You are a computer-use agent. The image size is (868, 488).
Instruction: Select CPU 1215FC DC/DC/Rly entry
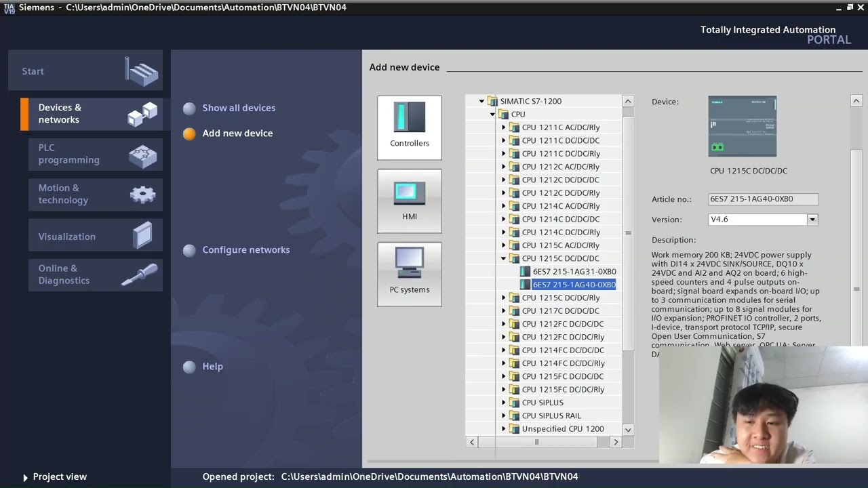click(563, 390)
